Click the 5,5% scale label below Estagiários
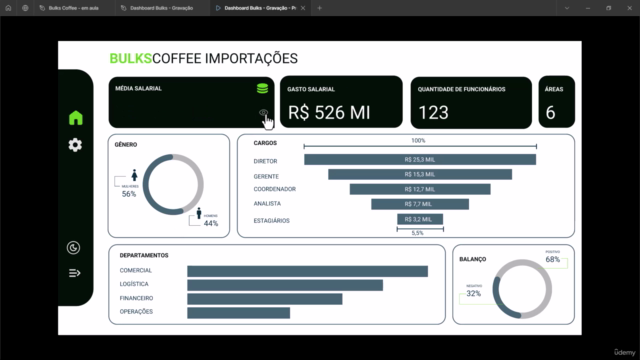 pyautogui.click(x=417, y=233)
